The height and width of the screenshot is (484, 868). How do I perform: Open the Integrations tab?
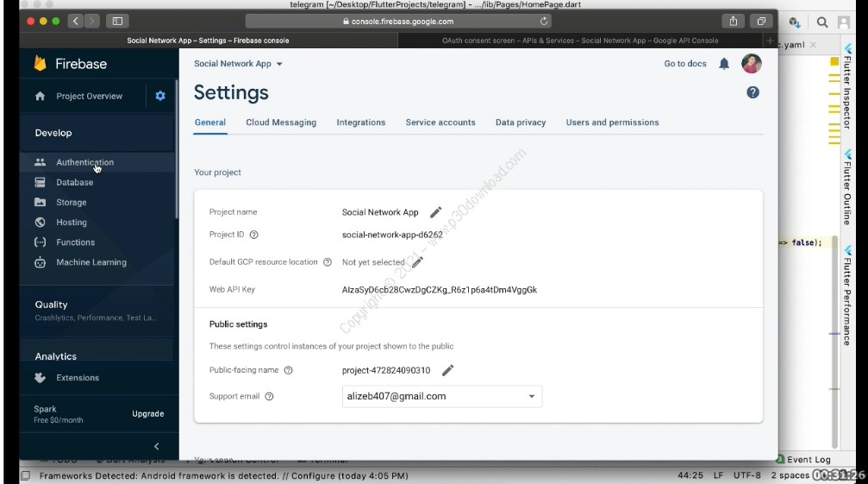tap(361, 123)
